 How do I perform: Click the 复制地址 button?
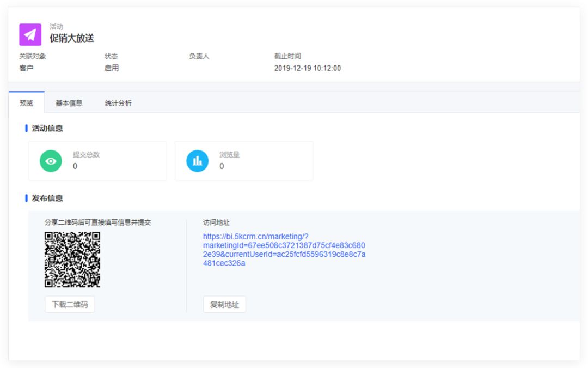[224, 305]
